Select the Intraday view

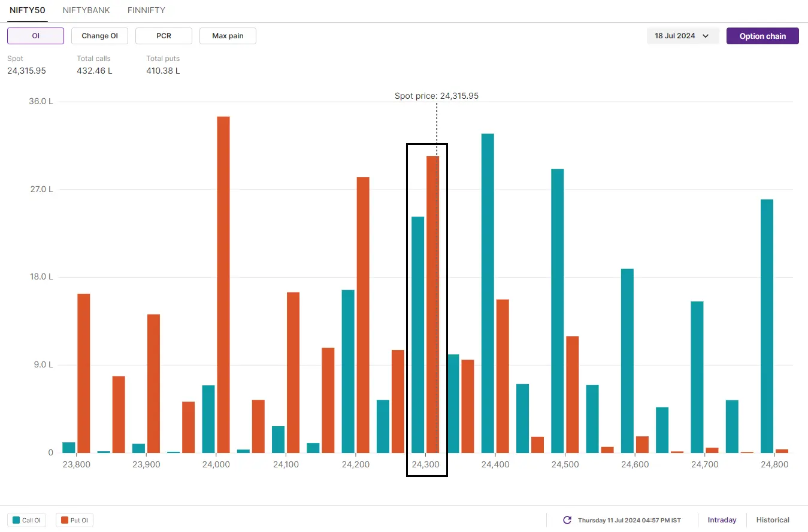coord(722,520)
